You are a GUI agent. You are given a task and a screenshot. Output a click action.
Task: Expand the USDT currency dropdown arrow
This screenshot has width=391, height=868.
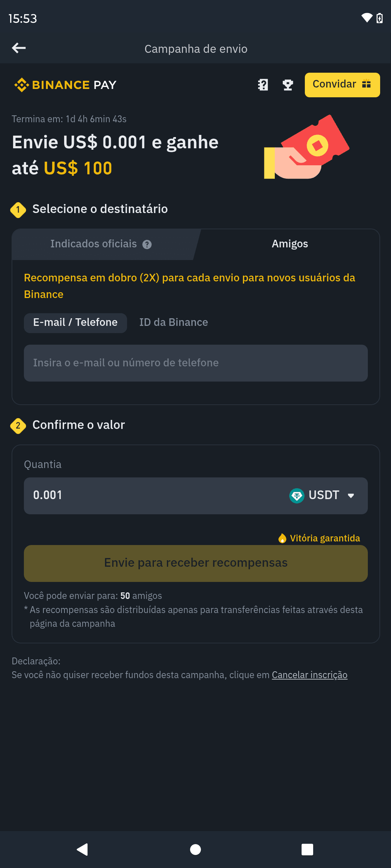[x=351, y=496]
